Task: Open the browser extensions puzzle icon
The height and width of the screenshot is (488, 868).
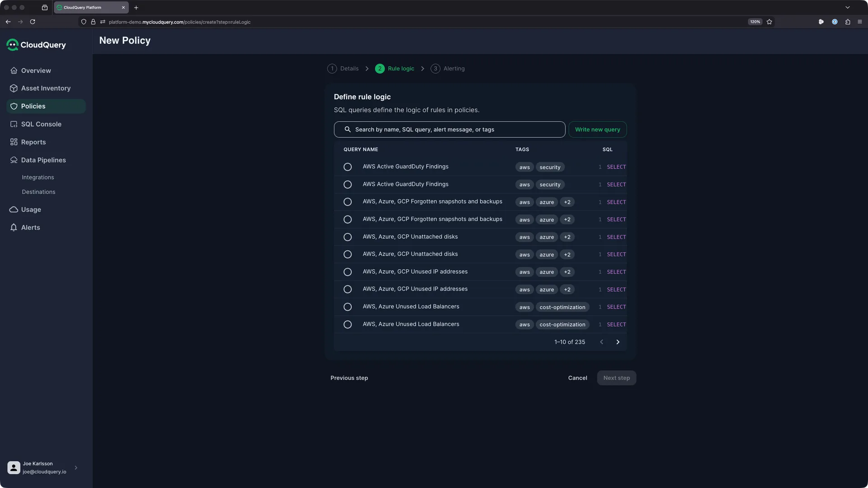Action: [848, 22]
